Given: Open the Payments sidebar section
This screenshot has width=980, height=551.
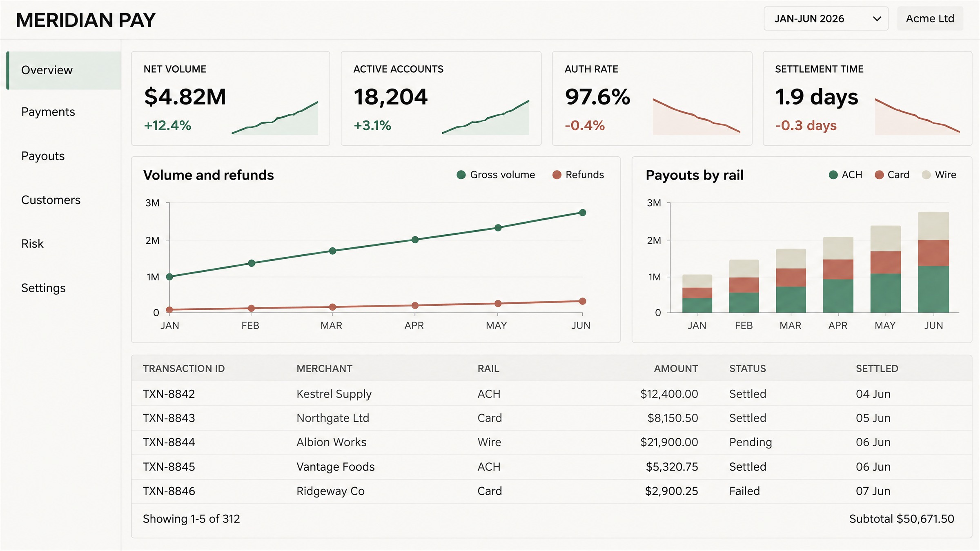Looking at the screenshot, I should (48, 112).
